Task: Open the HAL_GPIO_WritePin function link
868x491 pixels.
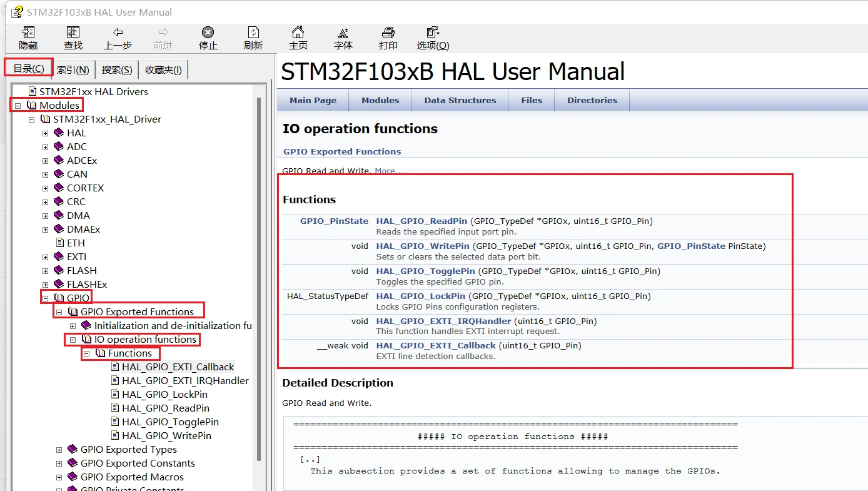Action: point(423,246)
